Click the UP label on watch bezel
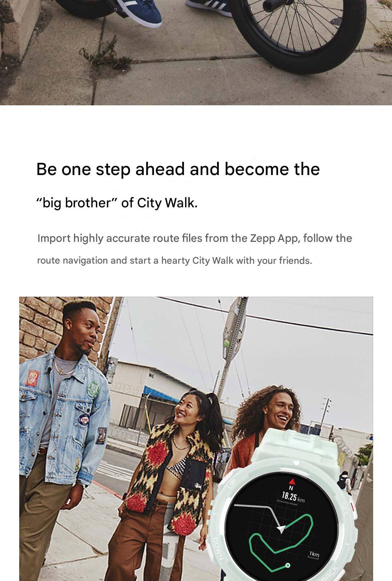This screenshot has width=392, height=581. click(x=232, y=484)
